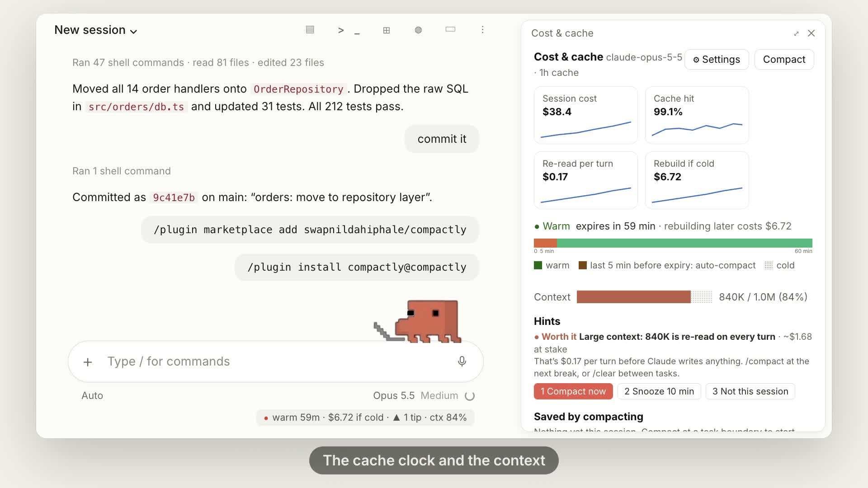Click the microphone voice input icon
Viewport: 868px width, 488px height.
click(462, 361)
